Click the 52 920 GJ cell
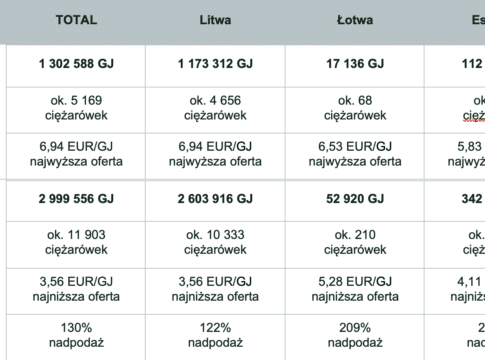 point(355,201)
